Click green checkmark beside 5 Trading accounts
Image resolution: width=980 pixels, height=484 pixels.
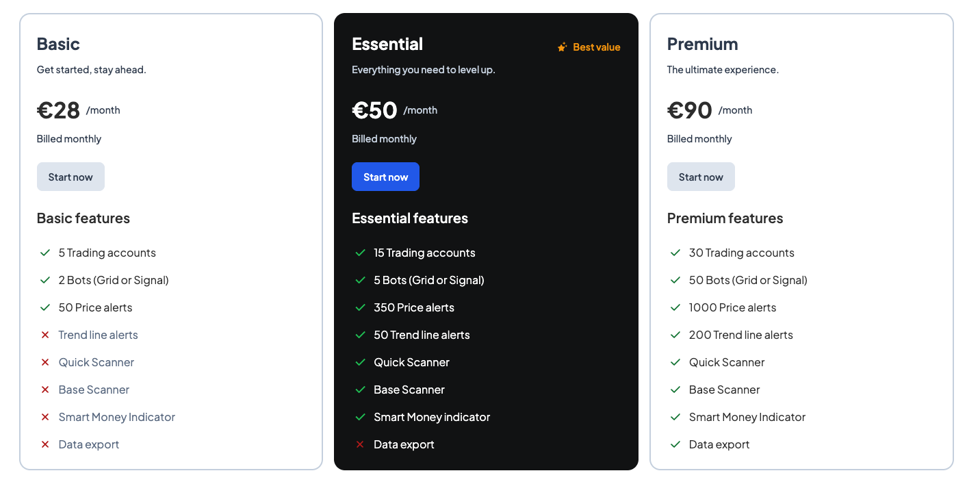(x=45, y=253)
